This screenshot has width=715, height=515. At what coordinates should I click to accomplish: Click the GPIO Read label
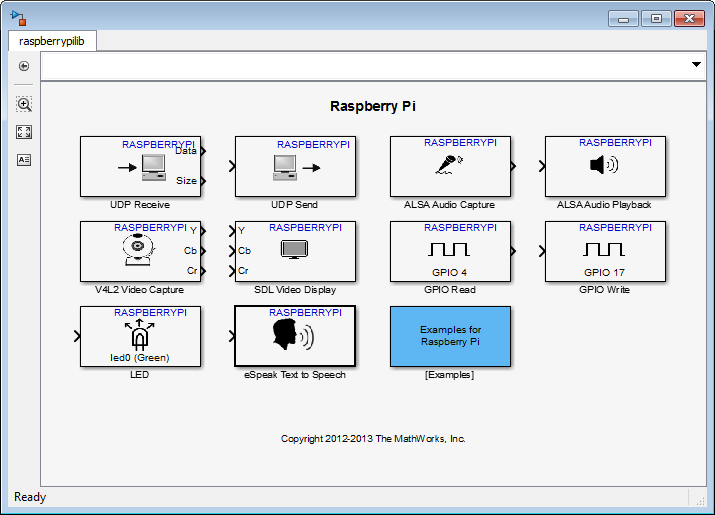pyautogui.click(x=450, y=290)
